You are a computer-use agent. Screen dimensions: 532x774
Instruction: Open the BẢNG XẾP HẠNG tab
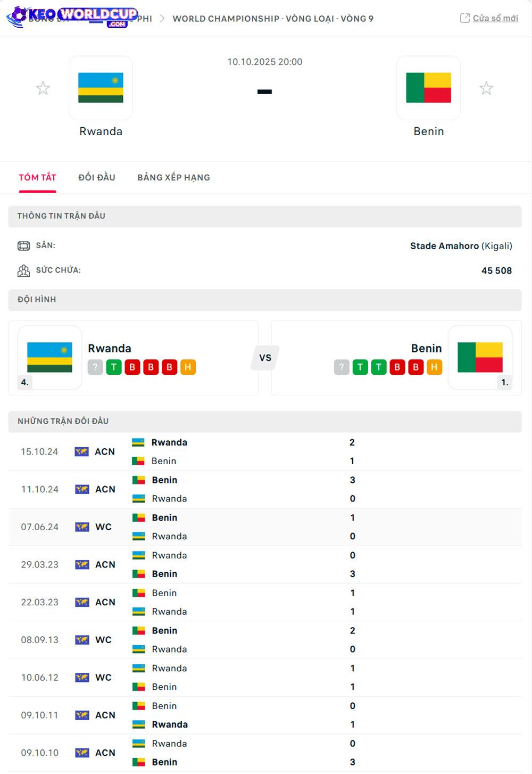(173, 177)
